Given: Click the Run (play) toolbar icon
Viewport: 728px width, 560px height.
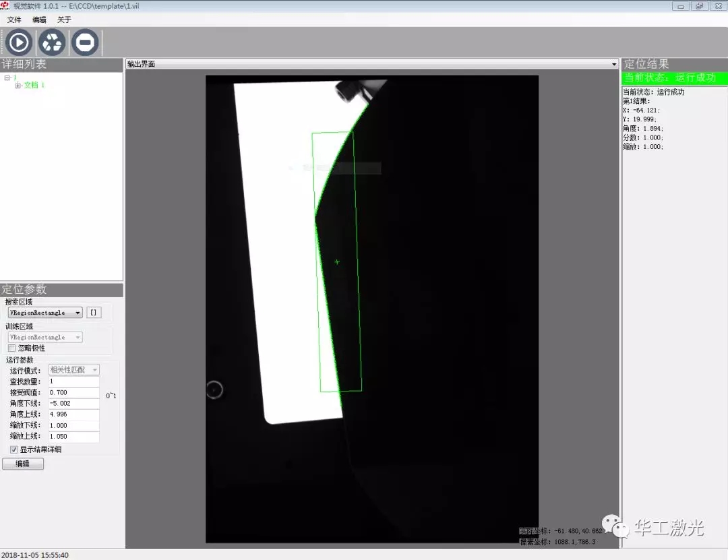Looking at the screenshot, I should tap(19, 42).
